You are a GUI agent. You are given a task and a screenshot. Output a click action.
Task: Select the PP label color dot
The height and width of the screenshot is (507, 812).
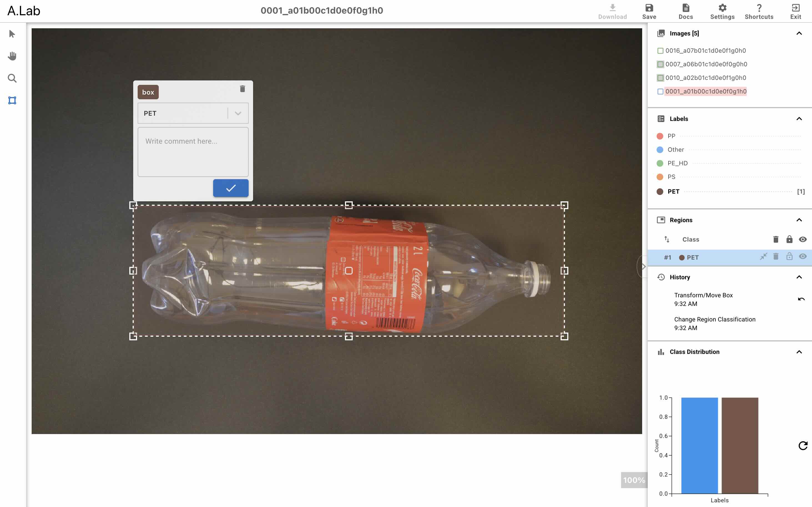click(660, 136)
